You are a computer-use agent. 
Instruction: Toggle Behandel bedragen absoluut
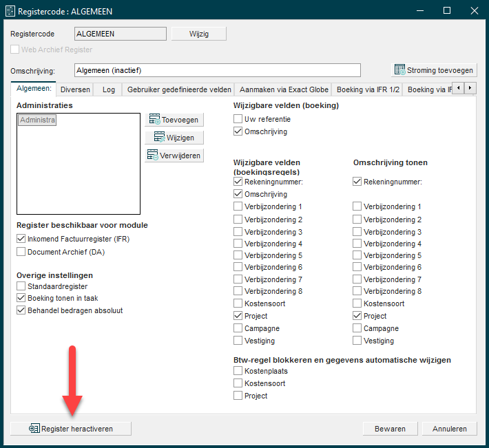(x=21, y=310)
